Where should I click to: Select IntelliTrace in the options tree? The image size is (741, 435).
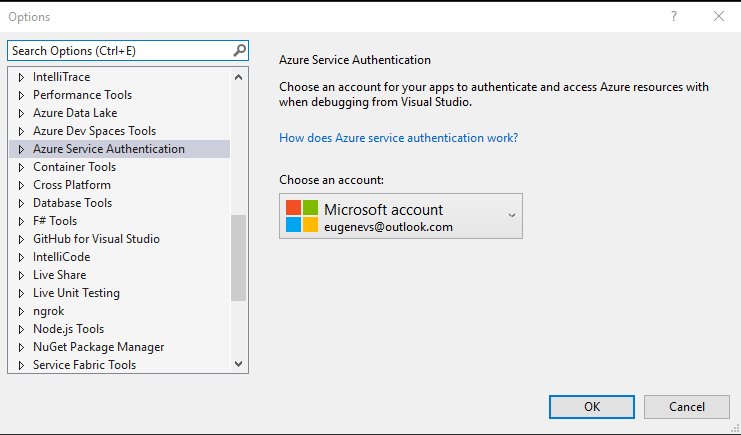coord(61,77)
